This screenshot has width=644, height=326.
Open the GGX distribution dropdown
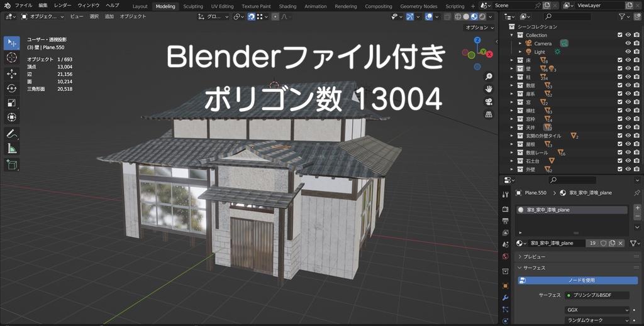pyautogui.click(x=597, y=310)
